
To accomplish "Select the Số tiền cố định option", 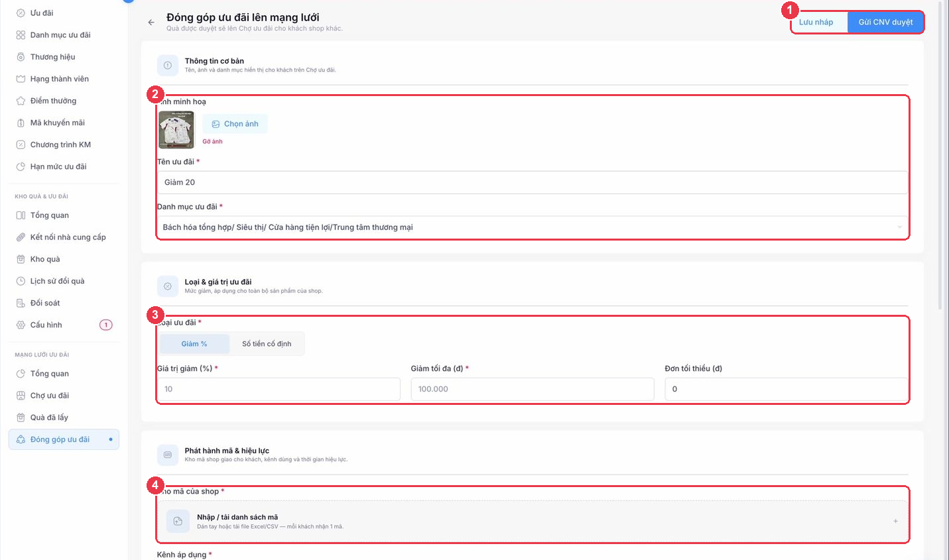I will pyautogui.click(x=267, y=344).
